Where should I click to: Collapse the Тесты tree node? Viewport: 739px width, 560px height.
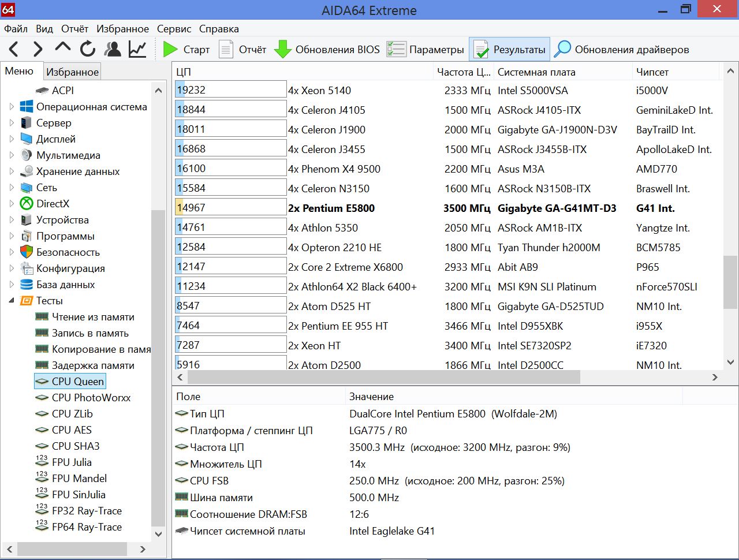pos(12,301)
